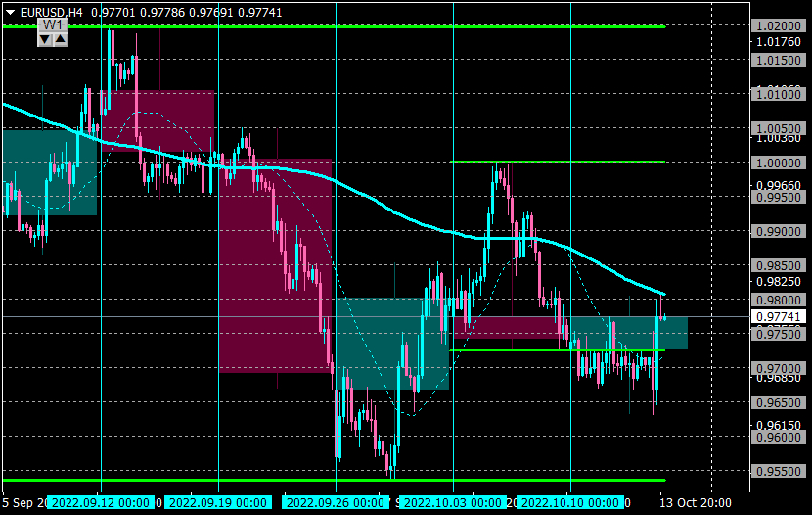Click the 13 Oct 20:00 time label
Viewport: 812px width, 515px height.
[695, 502]
